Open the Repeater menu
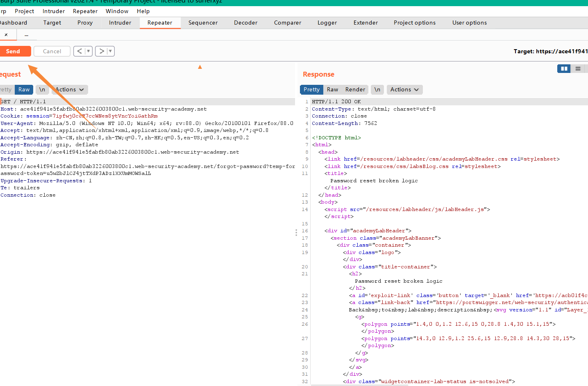Image resolution: width=588 pixels, height=386 pixels. tap(85, 11)
